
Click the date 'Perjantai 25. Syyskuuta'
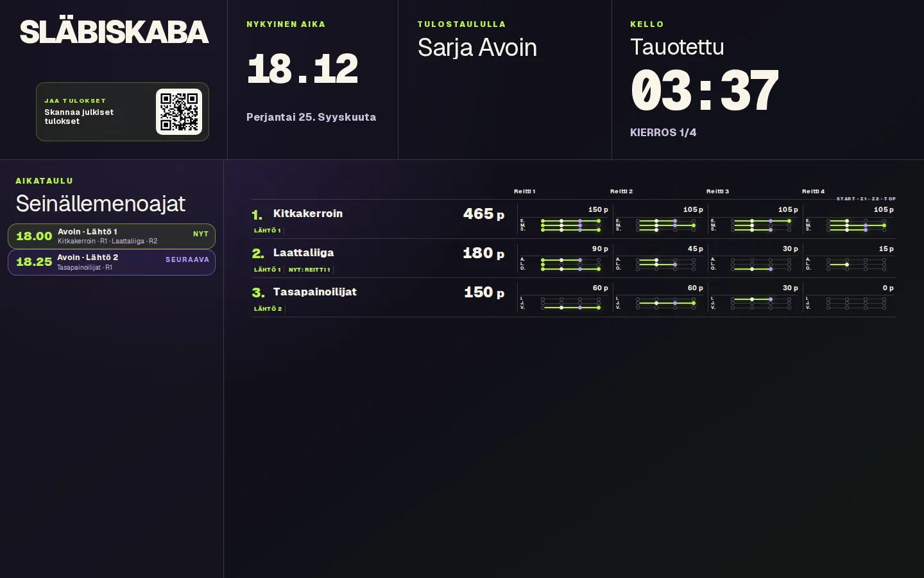click(311, 117)
